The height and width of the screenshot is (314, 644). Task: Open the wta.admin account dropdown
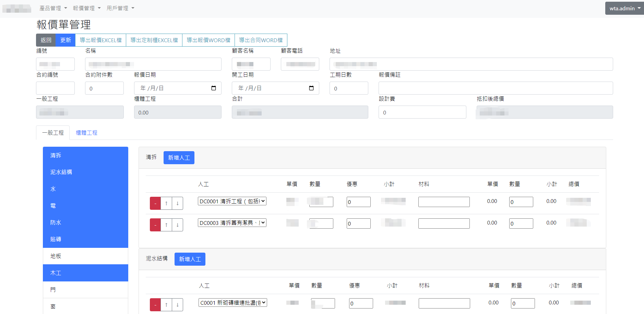point(624,8)
